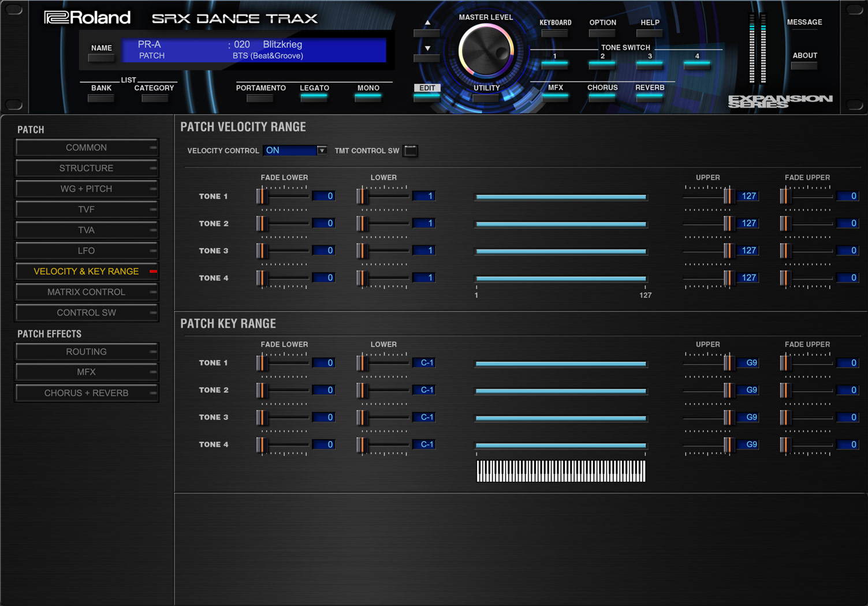Enable the TMT Control SW checkbox
868x606 pixels.
pyautogui.click(x=411, y=151)
